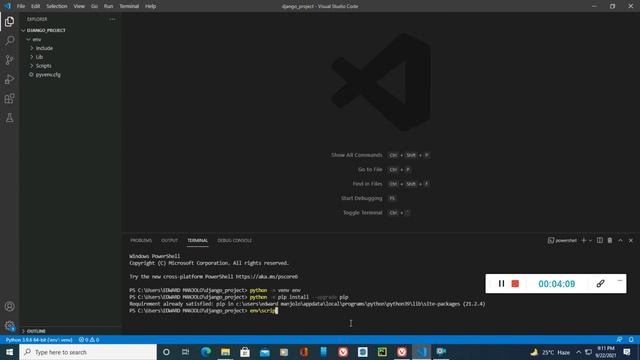640x360 pixels.
Task: Show hidden system tray icons
Action: [578, 352]
